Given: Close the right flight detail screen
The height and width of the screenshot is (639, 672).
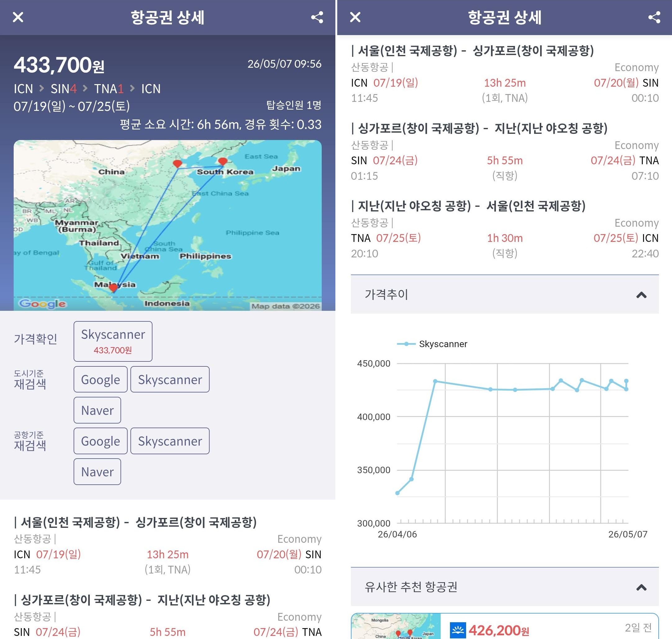Looking at the screenshot, I should pos(355,17).
